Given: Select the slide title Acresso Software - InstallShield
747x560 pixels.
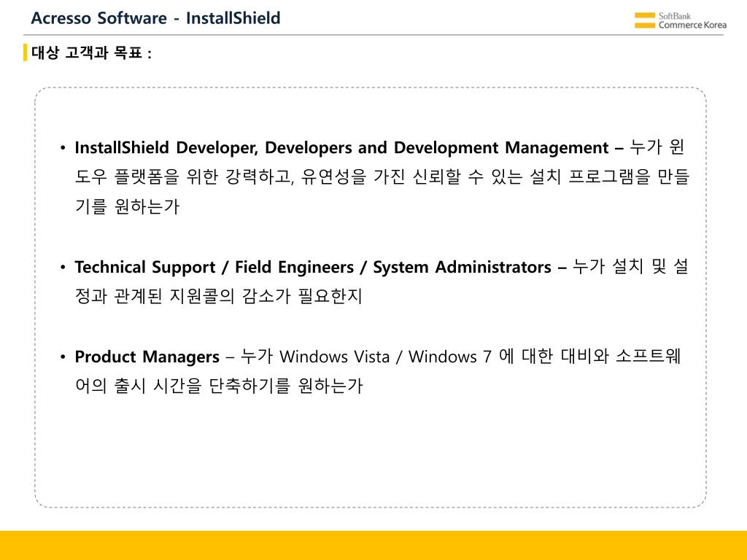Looking at the screenshot, I should pos(156,18).
